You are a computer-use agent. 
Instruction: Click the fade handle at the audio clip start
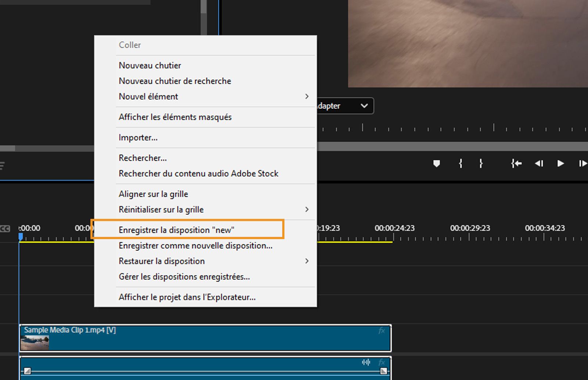pos(27,371)
